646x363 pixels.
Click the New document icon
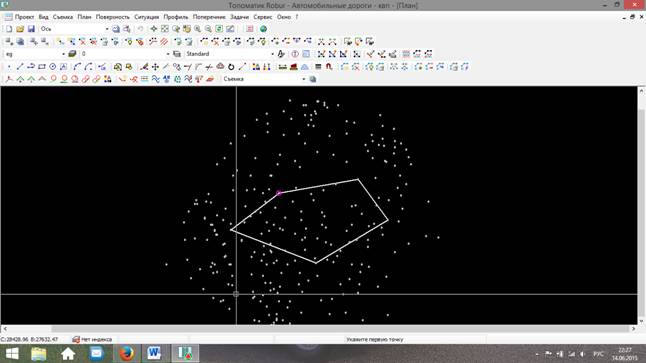9,29
